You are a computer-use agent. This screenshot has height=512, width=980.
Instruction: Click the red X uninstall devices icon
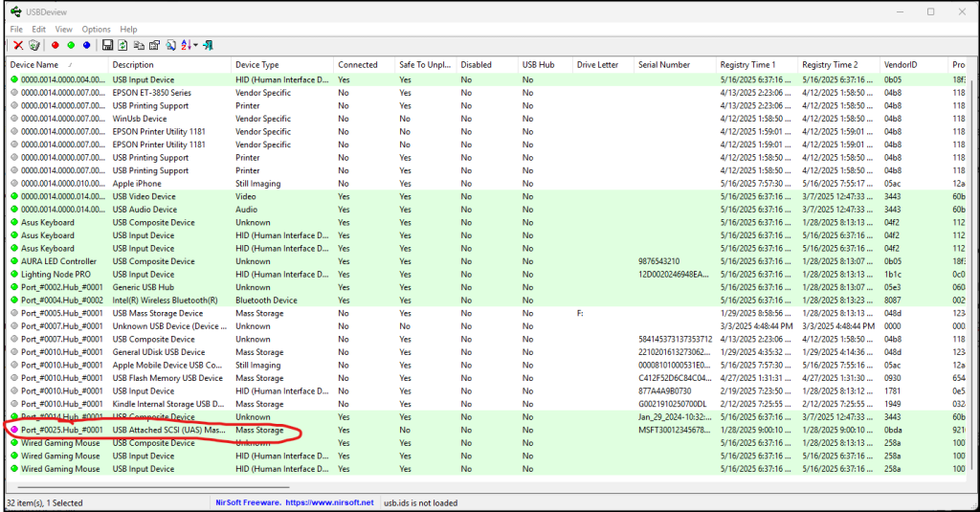[x=18, y=45]
